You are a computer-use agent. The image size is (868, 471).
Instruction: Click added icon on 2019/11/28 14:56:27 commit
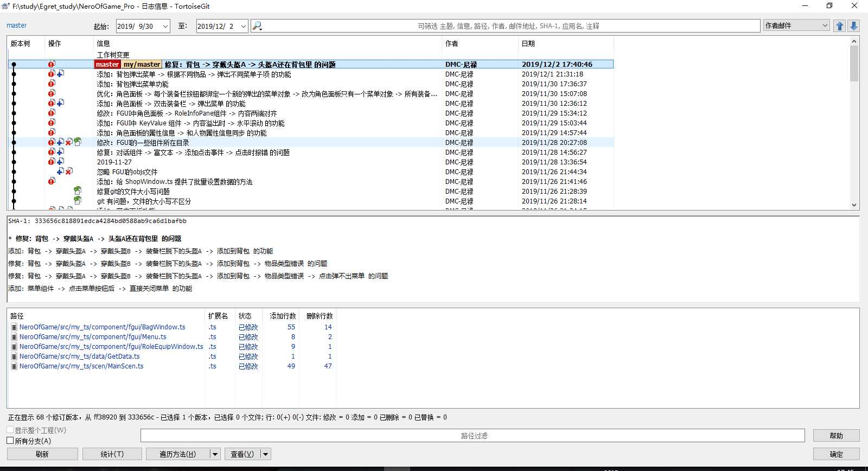pyautogui.click(x=60, y=152)
